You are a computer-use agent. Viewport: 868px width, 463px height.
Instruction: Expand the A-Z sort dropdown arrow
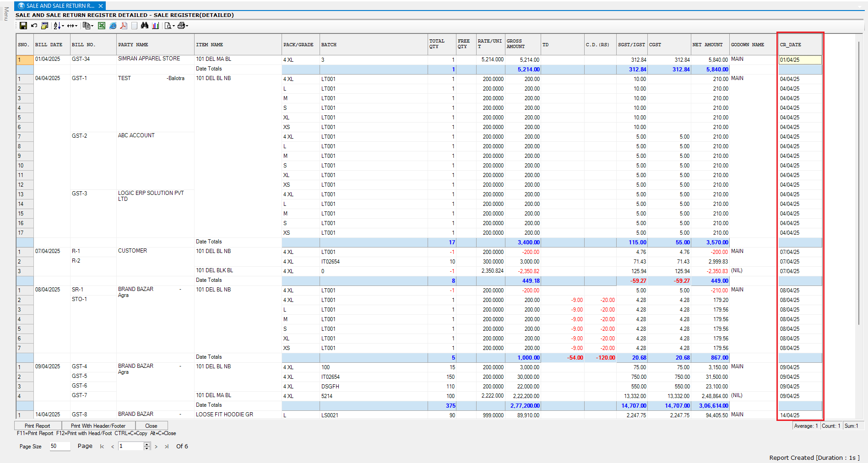63,26
